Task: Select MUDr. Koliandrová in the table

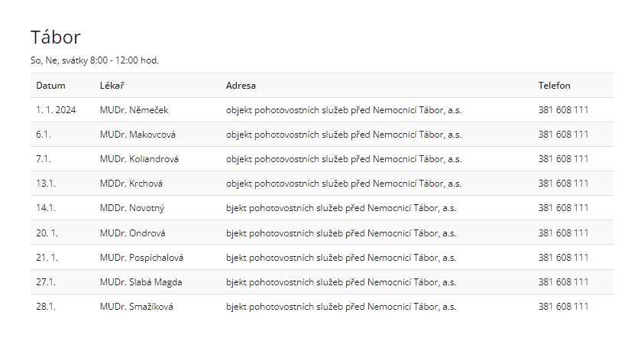Action: (x=139, y=159)
